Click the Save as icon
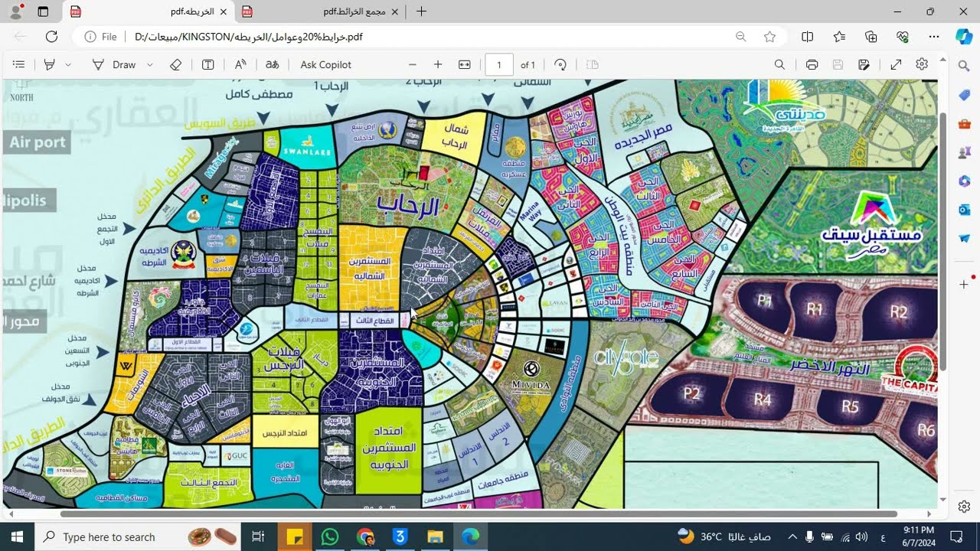The image size is (980, 551). point(864,65)
